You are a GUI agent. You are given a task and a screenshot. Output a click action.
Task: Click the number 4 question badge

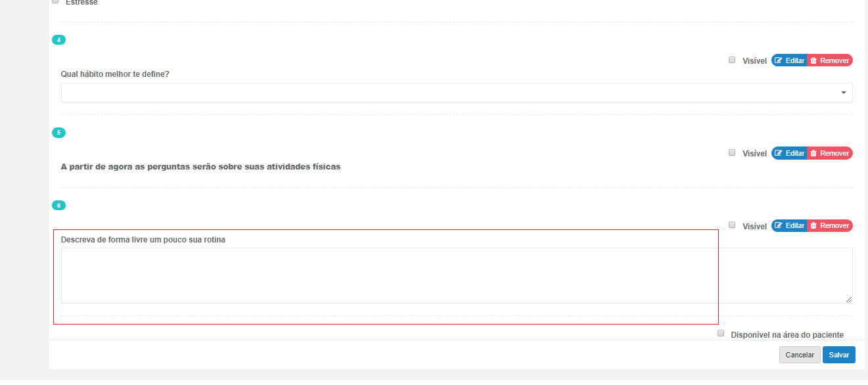[x=58, y=40]
